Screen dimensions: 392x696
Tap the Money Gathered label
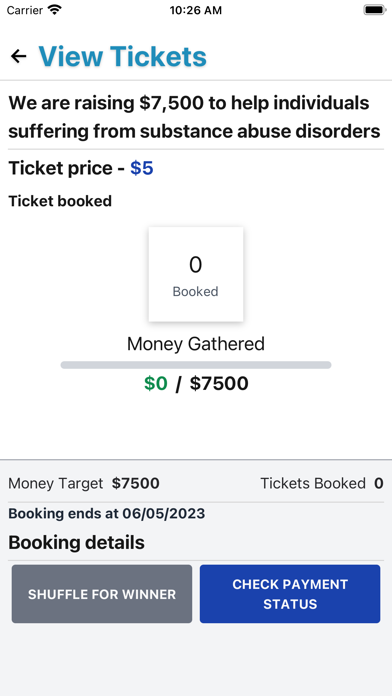196,344
